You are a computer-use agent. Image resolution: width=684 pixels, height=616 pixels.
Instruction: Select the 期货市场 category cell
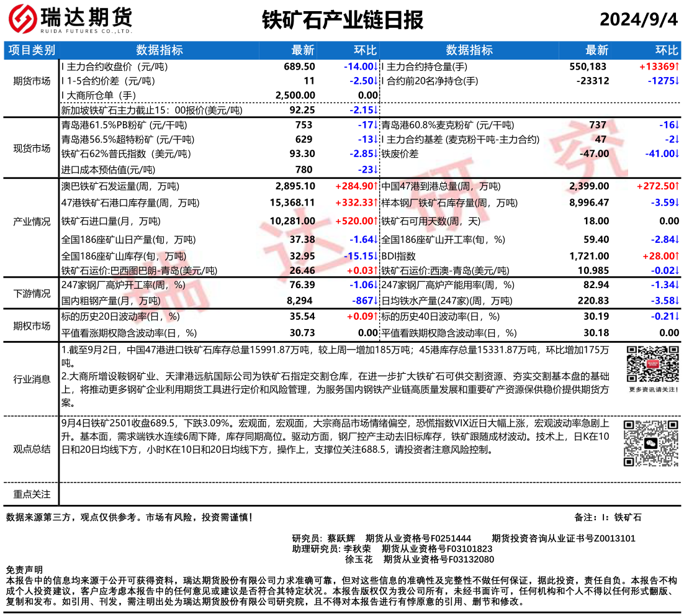[32, 81]
